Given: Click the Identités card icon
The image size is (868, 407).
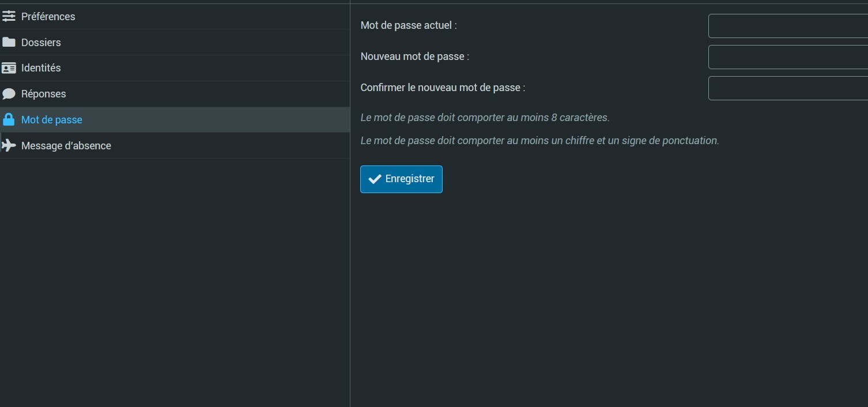Looking at the screenshot, I should point(9,68).
